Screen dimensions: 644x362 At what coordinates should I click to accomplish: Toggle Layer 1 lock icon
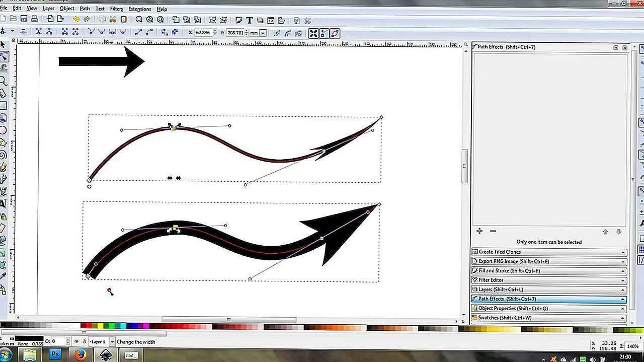click(x=84, y=341)
